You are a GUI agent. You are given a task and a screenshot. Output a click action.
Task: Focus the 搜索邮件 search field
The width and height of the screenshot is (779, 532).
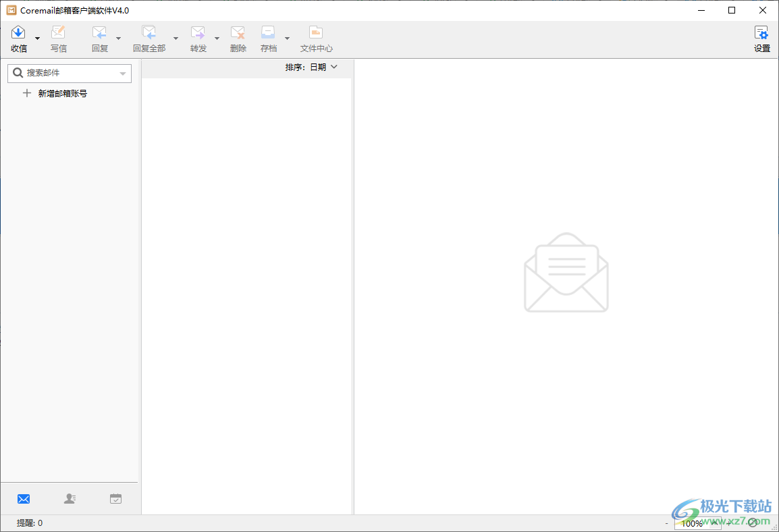click(x=70, y=73)
